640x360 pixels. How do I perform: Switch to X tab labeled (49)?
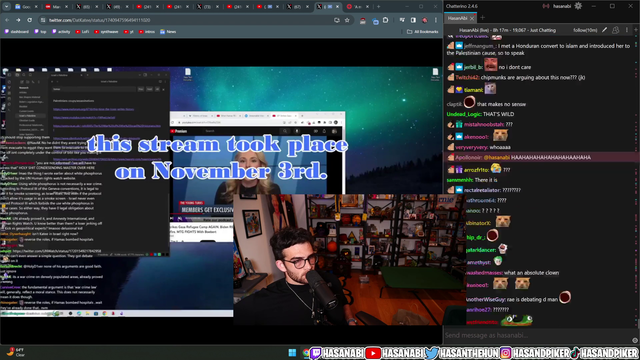pos(117,7)
